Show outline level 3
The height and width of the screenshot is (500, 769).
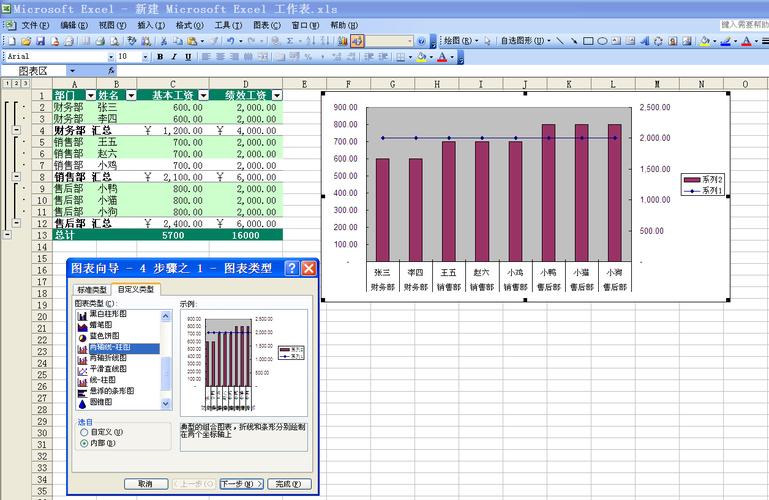tap(25, 83)
